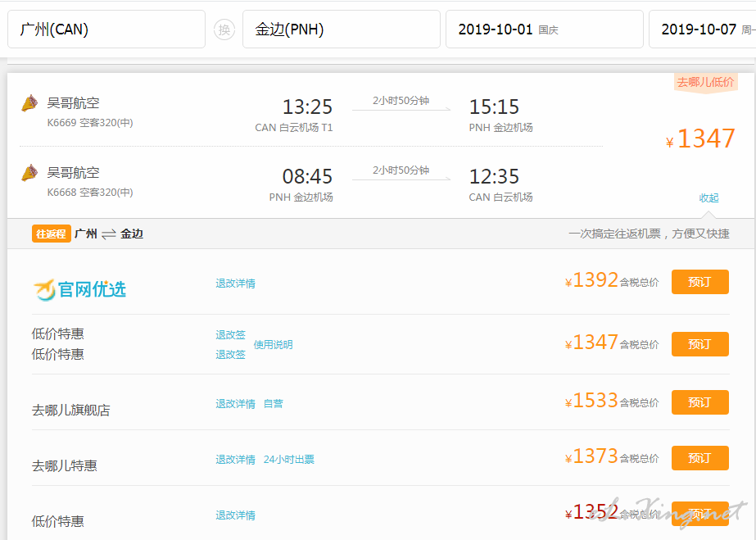Click the outbound flight's 2小时50分钟 duration
The image size is (756, 540).
pos(401,100)
